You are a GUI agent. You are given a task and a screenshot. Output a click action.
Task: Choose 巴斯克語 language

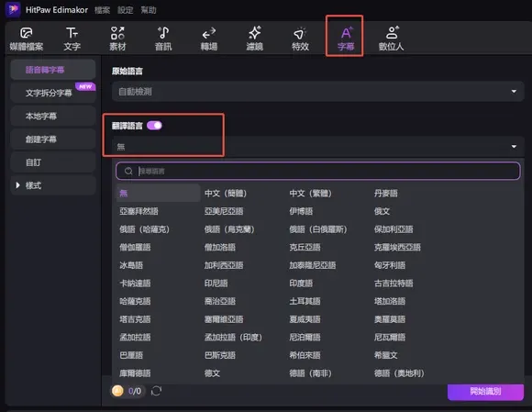[219, 355]
